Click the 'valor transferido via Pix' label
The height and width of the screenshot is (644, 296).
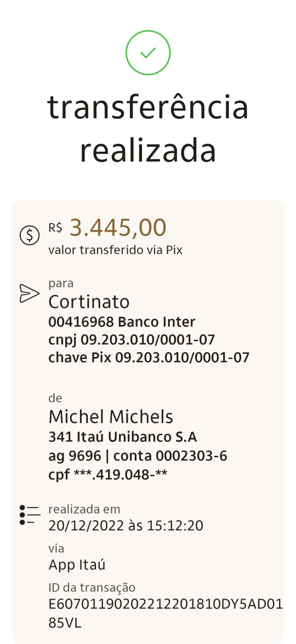tap(115, 250)
